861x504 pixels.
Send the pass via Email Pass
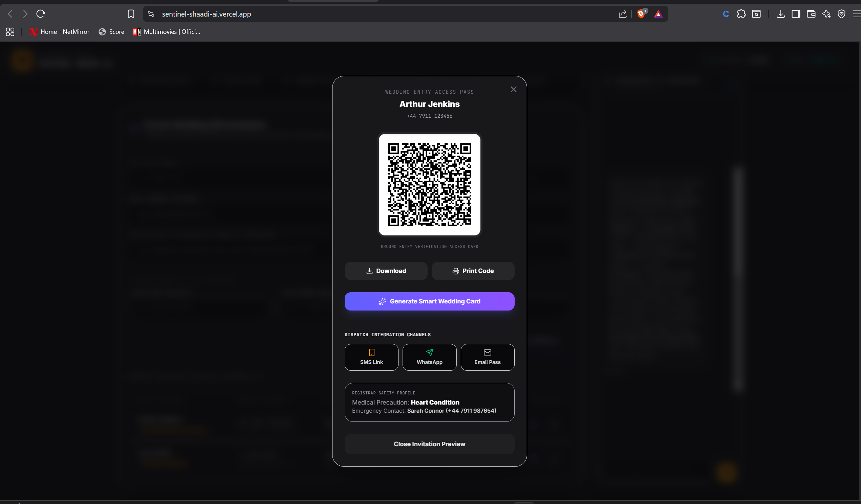click(x=488, y=357)
